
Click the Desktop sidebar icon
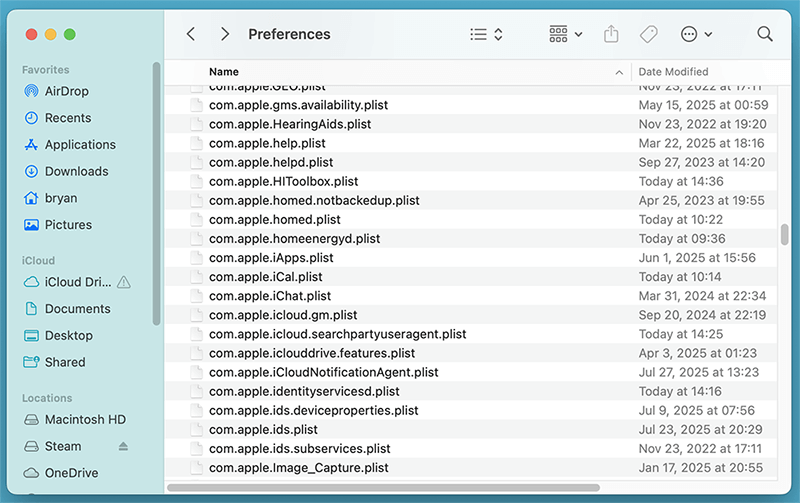(31, 335)
